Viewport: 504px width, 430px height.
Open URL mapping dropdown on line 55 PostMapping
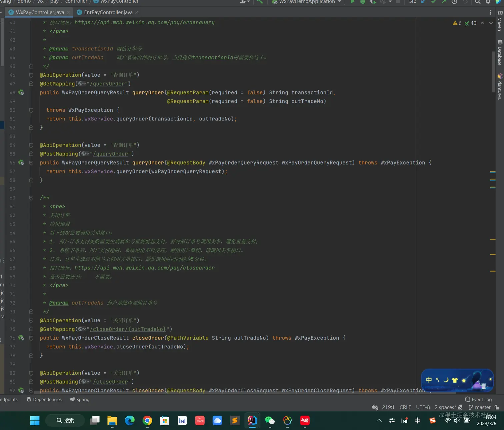coord(85,154)
